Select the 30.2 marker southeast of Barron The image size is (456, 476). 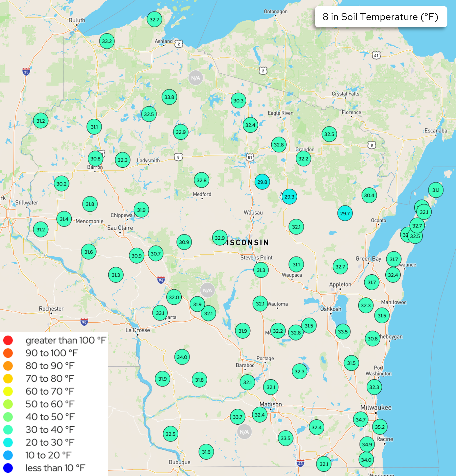pyautogui.click(x=61, y=184)
